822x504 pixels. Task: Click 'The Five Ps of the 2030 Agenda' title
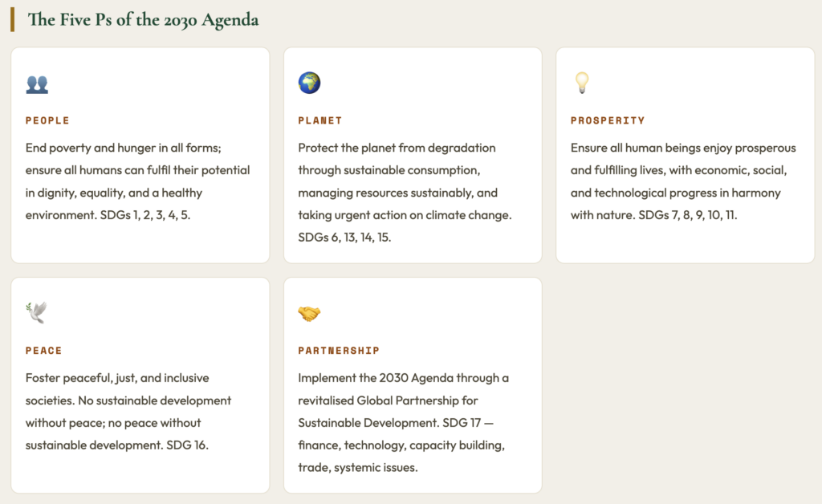point(143,20)
